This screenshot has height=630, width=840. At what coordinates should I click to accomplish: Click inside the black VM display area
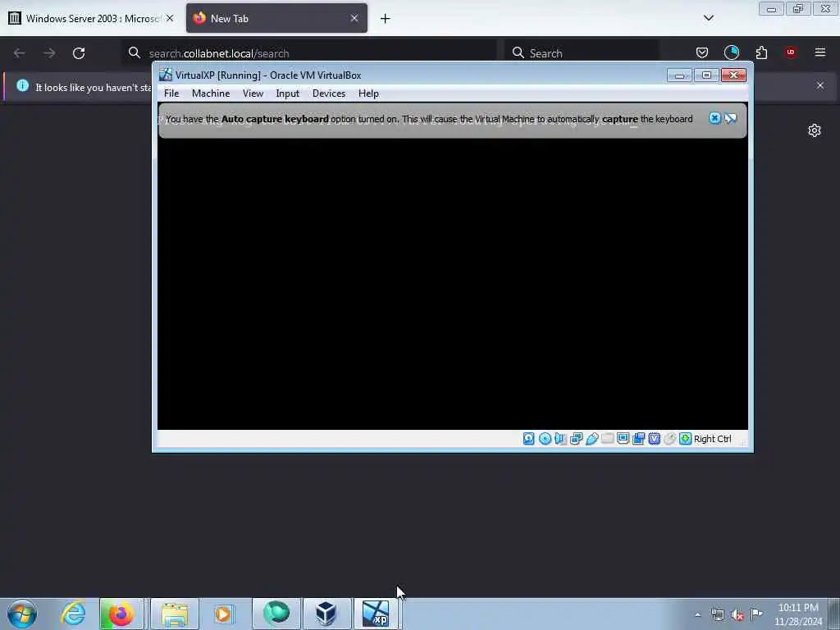453,284
